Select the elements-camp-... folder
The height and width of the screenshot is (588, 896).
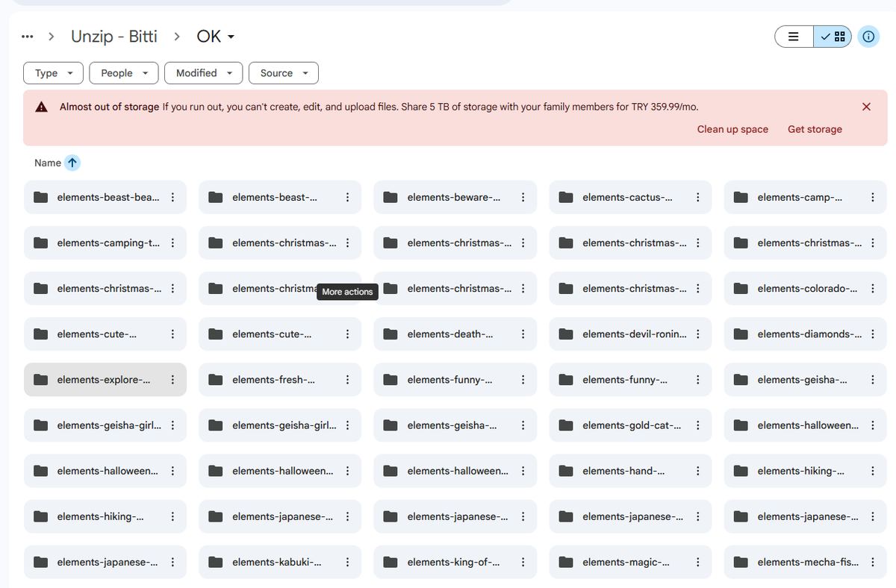(x=806, y=197)
